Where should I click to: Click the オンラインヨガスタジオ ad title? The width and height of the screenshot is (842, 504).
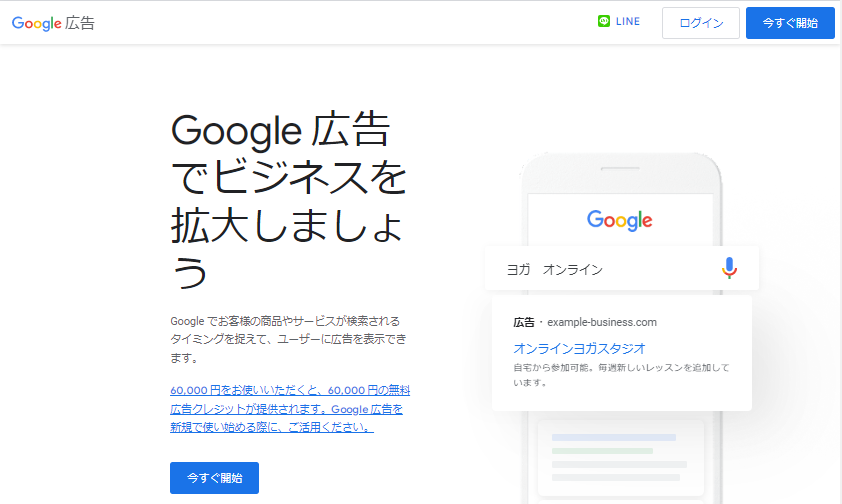click(579, 348)
